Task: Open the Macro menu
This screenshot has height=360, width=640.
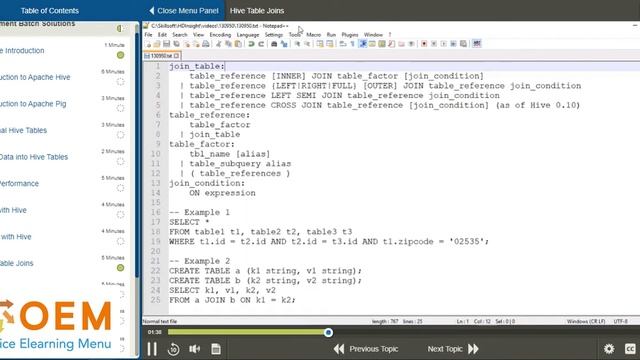Action: [x=313, y=35]
